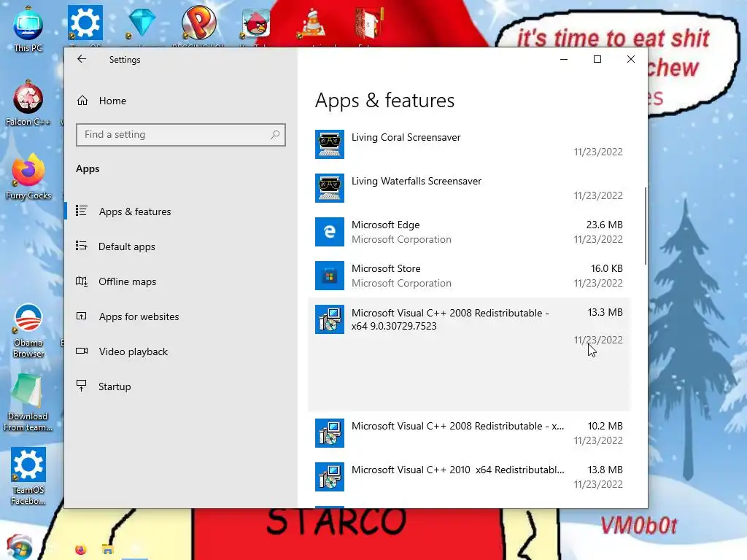This screenshot has height=560, width=747.
Task: Click the Startup icon in sidebar
Action: (x=82, y=386)
